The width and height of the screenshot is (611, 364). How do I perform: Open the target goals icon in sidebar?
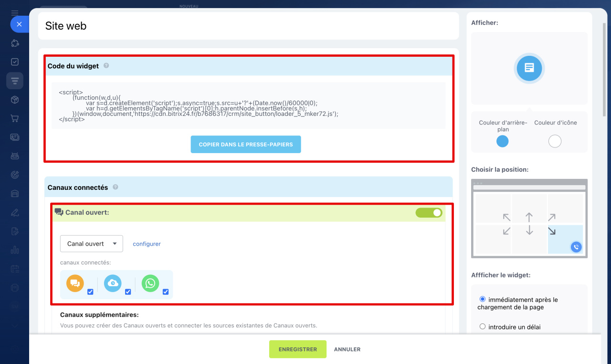[x=15, y=175]
